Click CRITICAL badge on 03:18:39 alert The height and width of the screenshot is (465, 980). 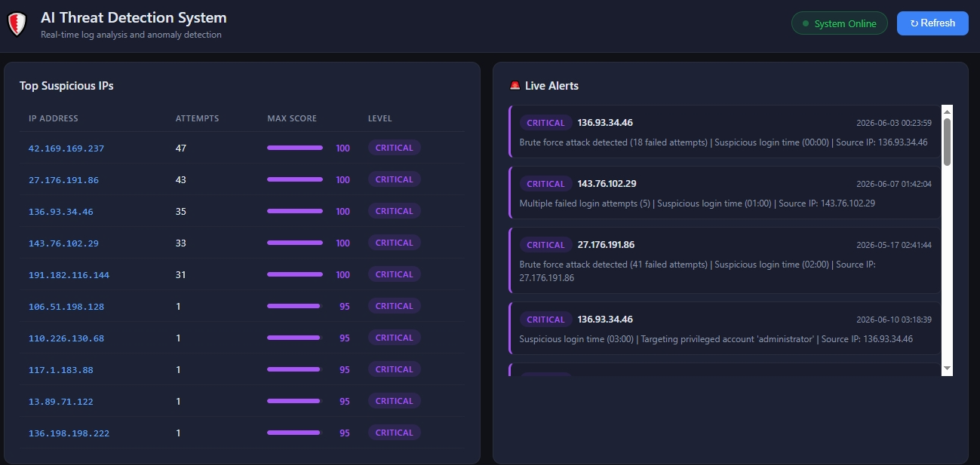[x=545, y=320]
